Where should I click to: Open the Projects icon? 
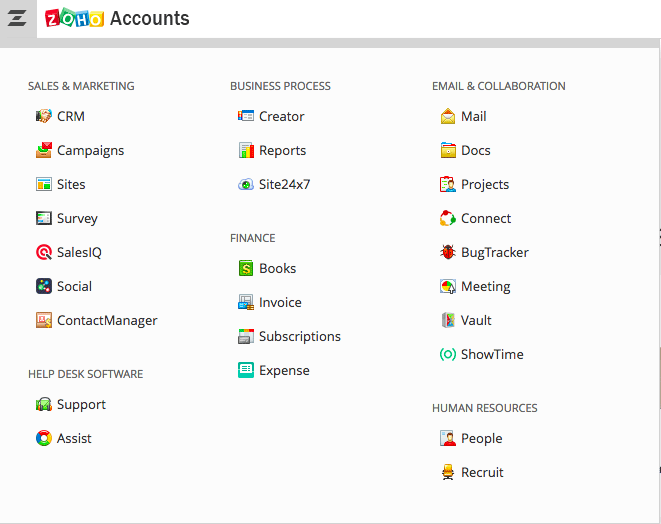pyautogui.click(x=448, y=184)
